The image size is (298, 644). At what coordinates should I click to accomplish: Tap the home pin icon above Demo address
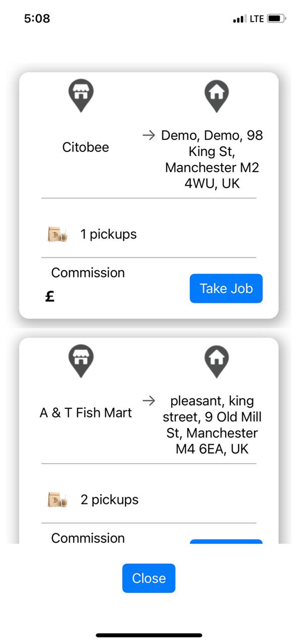point(217,96)
